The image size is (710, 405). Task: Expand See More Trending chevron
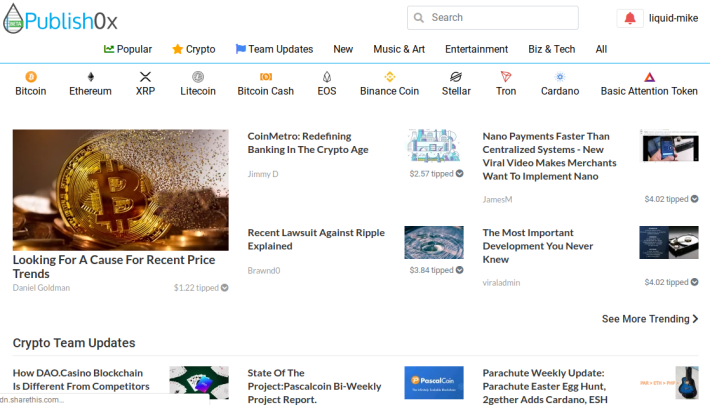pyautogui.click(x=695, y=319)
